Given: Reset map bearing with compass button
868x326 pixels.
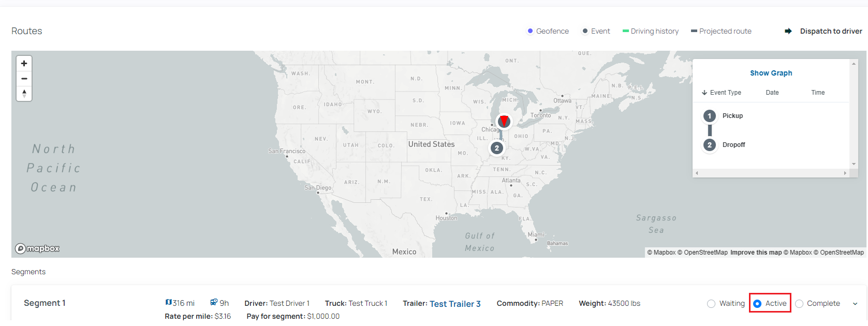Looking at the screenshot, I should [24, 94].
